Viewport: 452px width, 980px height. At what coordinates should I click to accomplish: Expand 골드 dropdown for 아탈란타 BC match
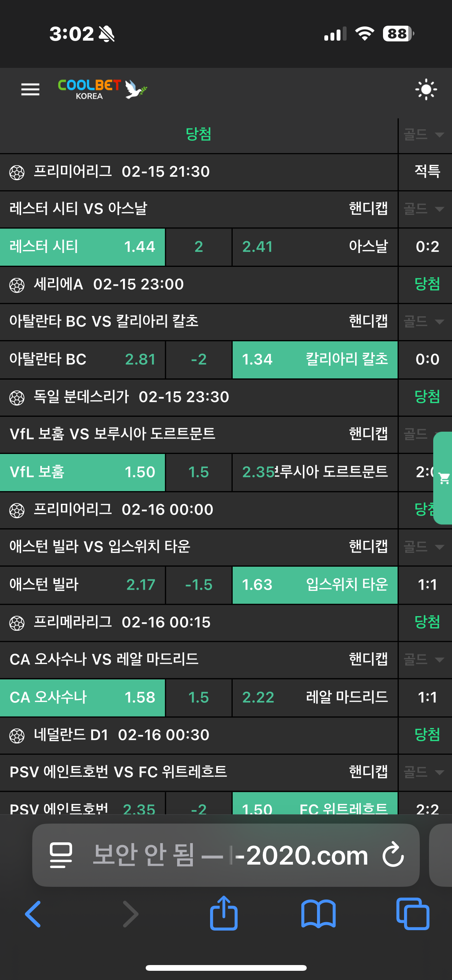[x=424, y=321]
